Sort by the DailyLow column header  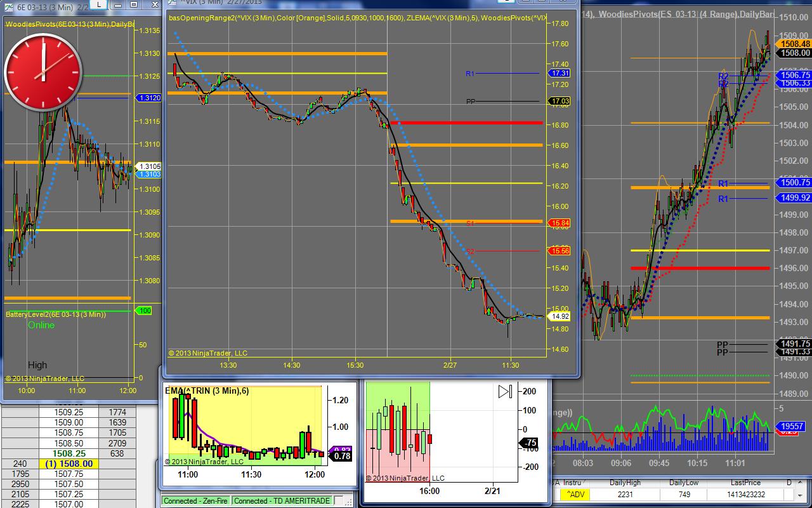pos(683,483)
